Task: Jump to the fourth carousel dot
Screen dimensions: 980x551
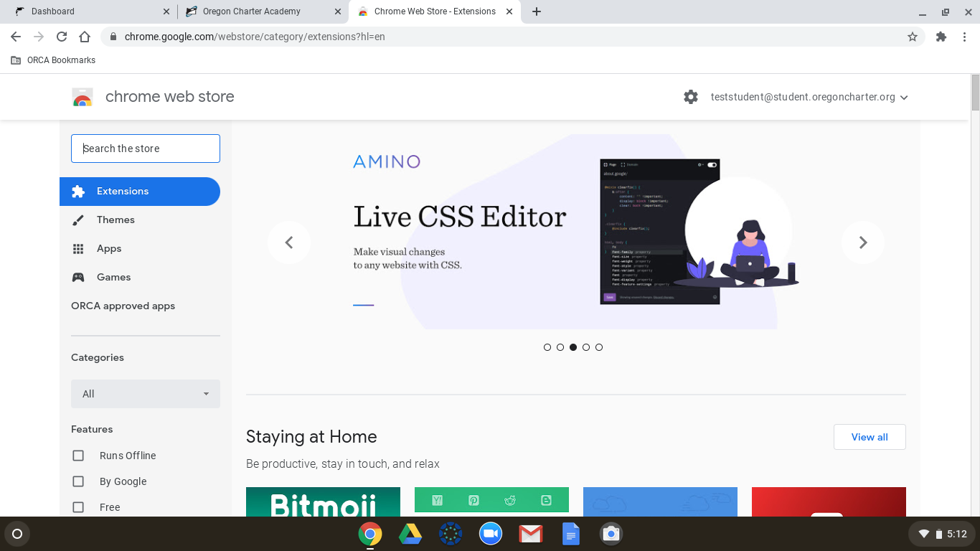Action: 586,347
